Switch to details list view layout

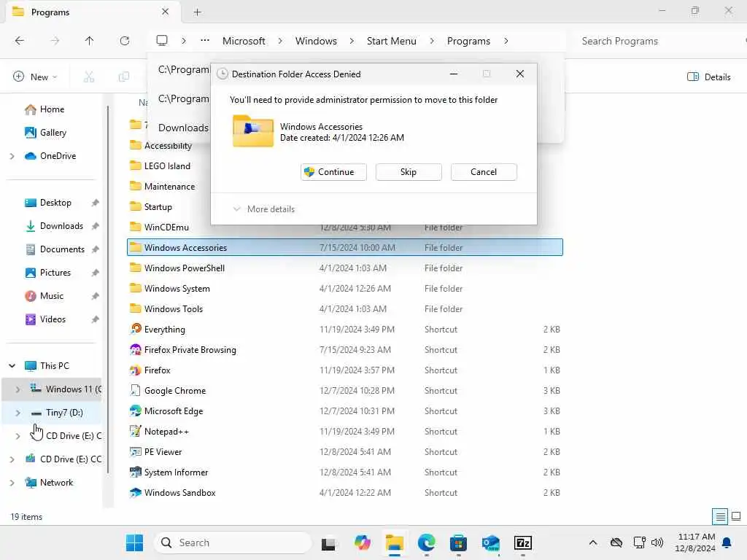720,517
